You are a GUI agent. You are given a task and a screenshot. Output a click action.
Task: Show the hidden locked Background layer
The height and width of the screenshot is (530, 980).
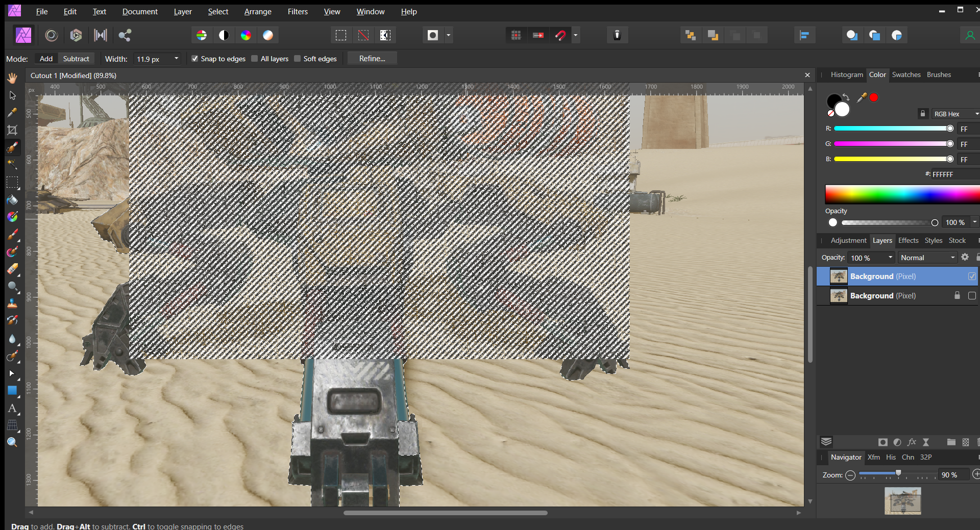click(x=972, y=296)
